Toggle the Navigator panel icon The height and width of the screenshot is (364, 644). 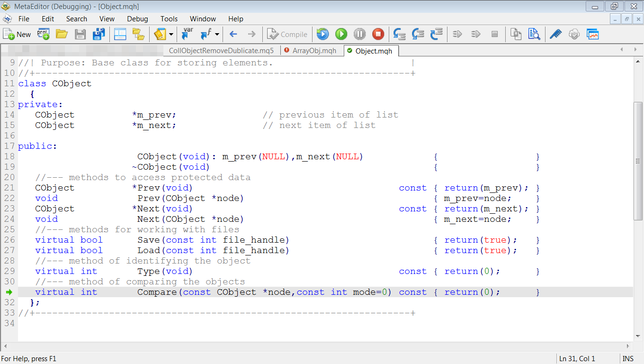pos(120,34)
